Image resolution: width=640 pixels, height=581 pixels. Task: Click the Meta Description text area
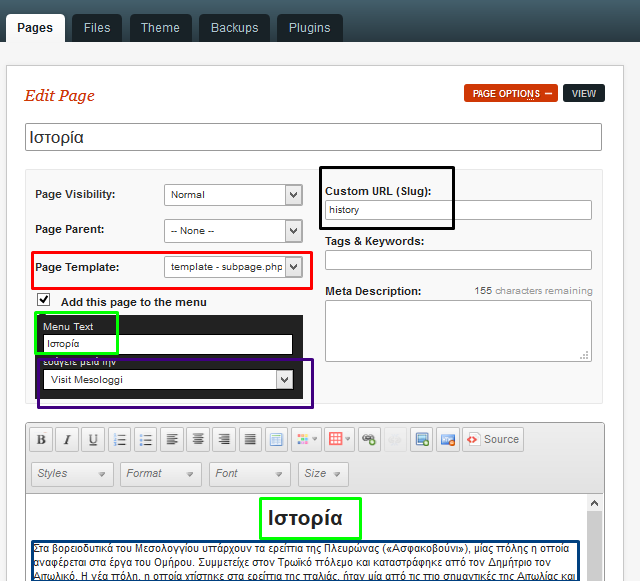pos(458,331)
